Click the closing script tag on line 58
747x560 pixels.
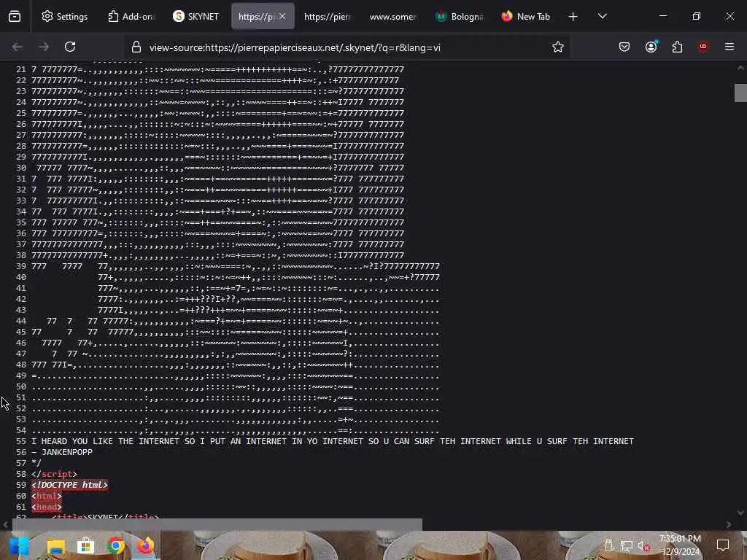tap(54, 474)
